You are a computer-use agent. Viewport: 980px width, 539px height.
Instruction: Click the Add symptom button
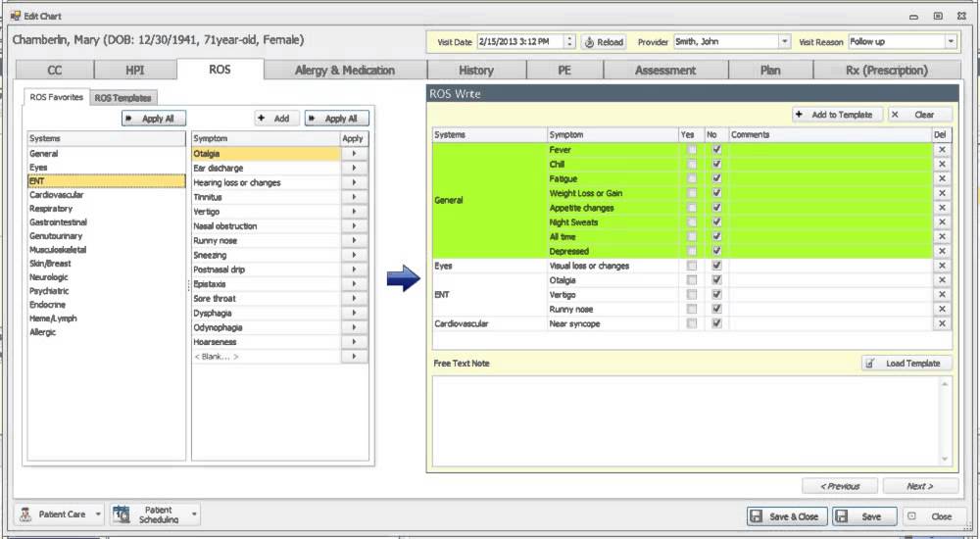(277, 119)
